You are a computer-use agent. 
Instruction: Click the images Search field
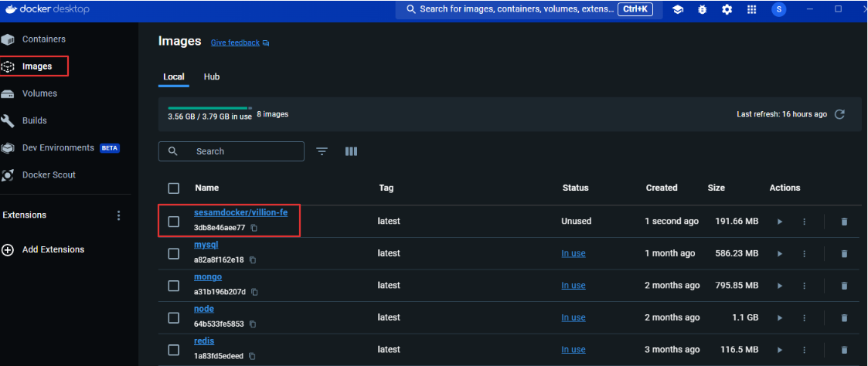pos(231,151)
